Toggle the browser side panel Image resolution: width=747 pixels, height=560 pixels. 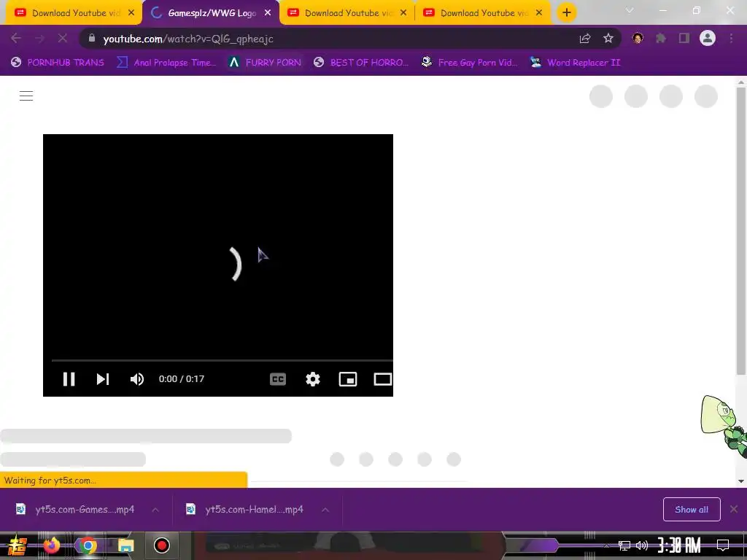(684, 38)
